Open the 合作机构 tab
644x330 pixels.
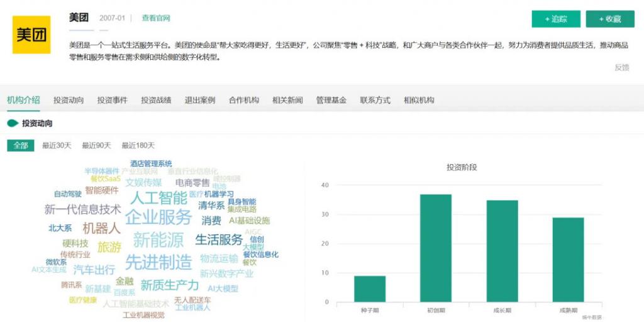243,100
